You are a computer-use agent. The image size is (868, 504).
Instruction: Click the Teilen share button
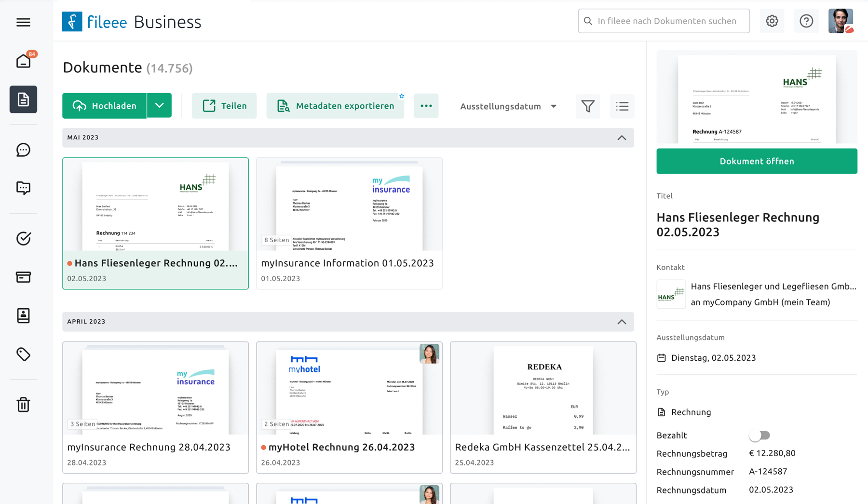[224, 106]
